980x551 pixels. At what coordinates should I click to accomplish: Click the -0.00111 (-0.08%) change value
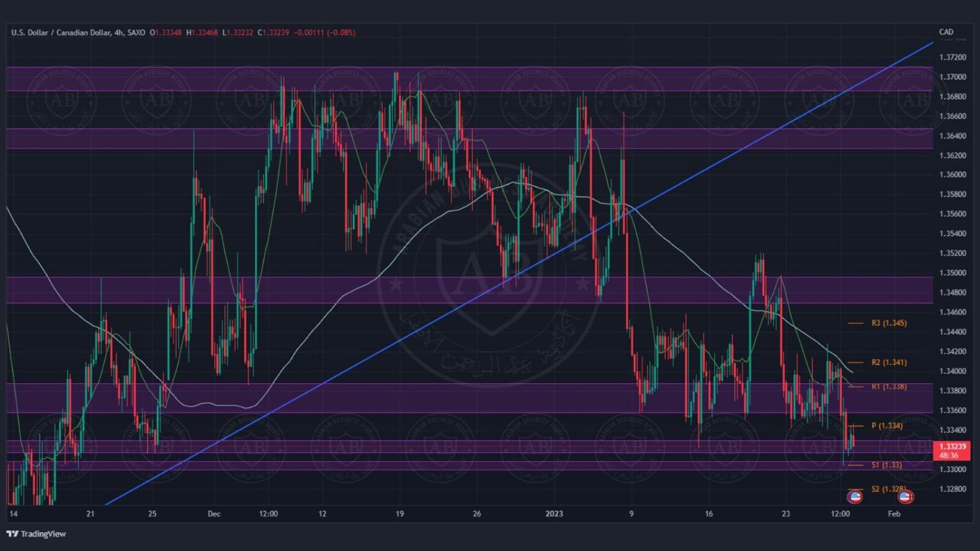(x=325, y=33)
